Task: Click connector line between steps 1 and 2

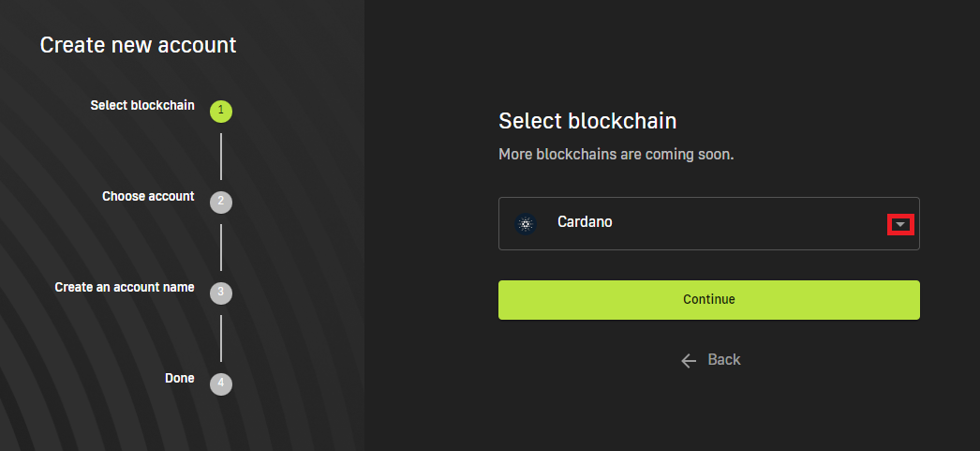Action: pos(221,156)
